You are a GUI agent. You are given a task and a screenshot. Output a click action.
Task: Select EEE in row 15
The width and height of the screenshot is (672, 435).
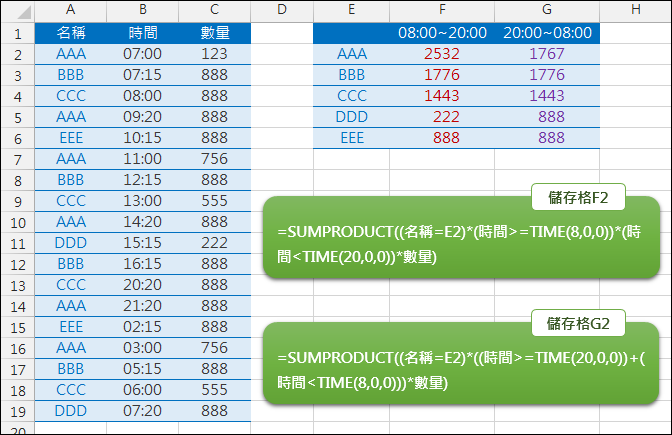click(71, 327)
